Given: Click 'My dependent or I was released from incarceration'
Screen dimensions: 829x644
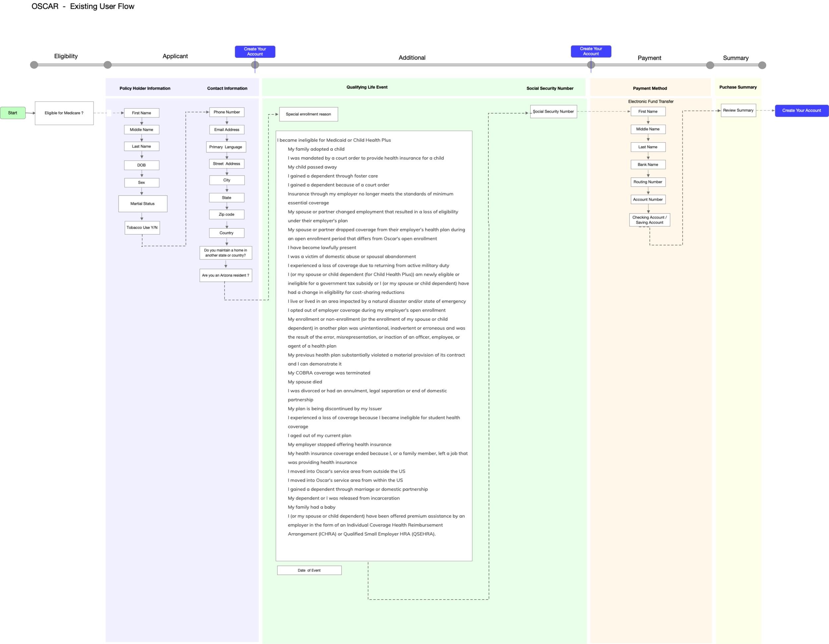Looking at the screenshot, I should (344, 498).
